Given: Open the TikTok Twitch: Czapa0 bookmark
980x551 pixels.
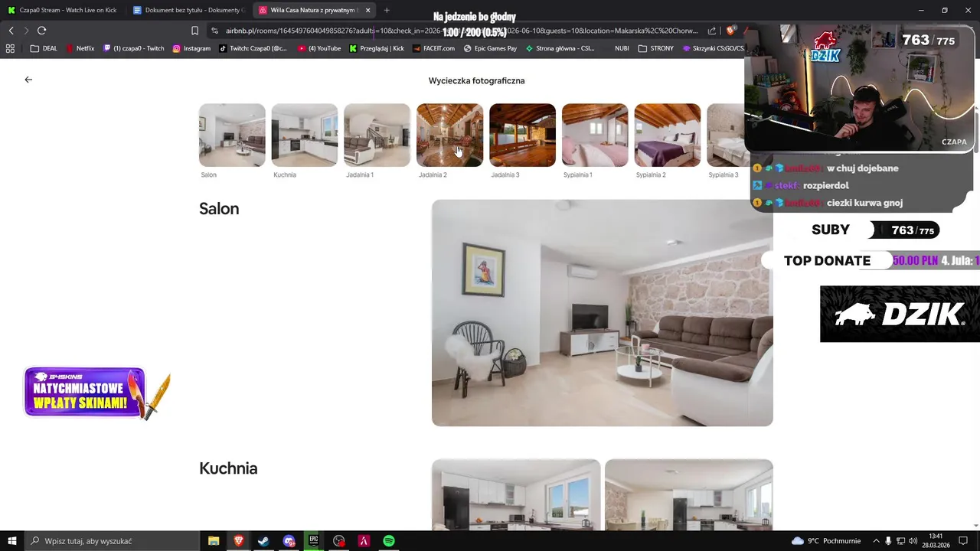Looking at the screenshot, I should coord(253,48).
